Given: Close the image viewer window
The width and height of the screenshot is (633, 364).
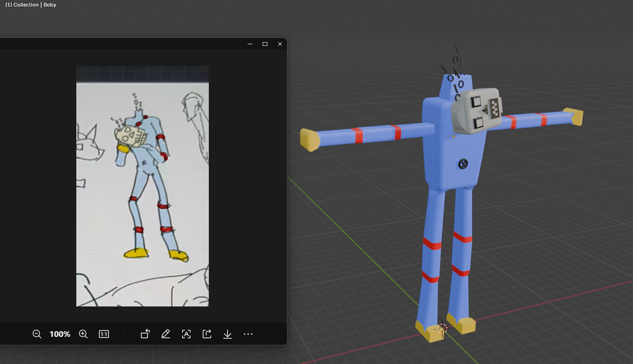Looking at the screenshot, I should click(280, 44).
